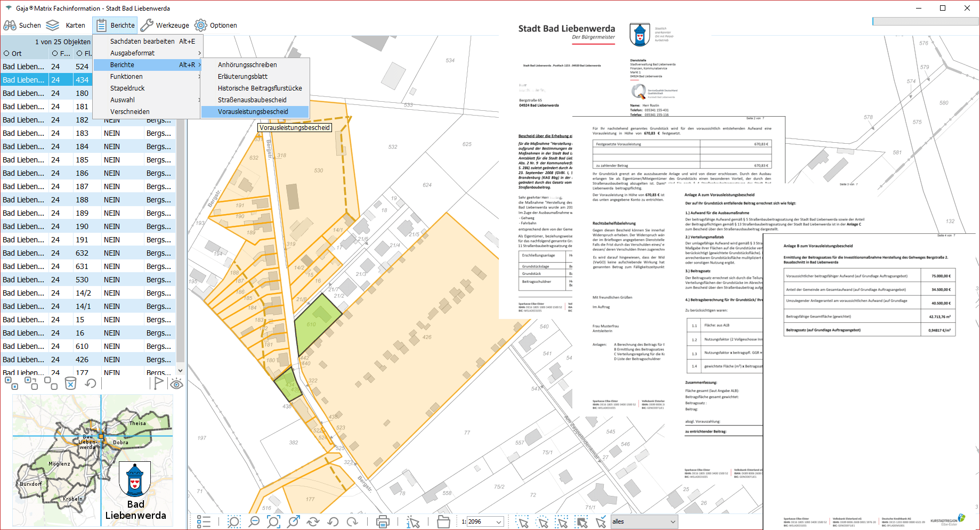This screenshot has height=530, width=980.
Task: Choose Vorausleistungsbescheid from Berichte submenu
Action: click(253, 112)
